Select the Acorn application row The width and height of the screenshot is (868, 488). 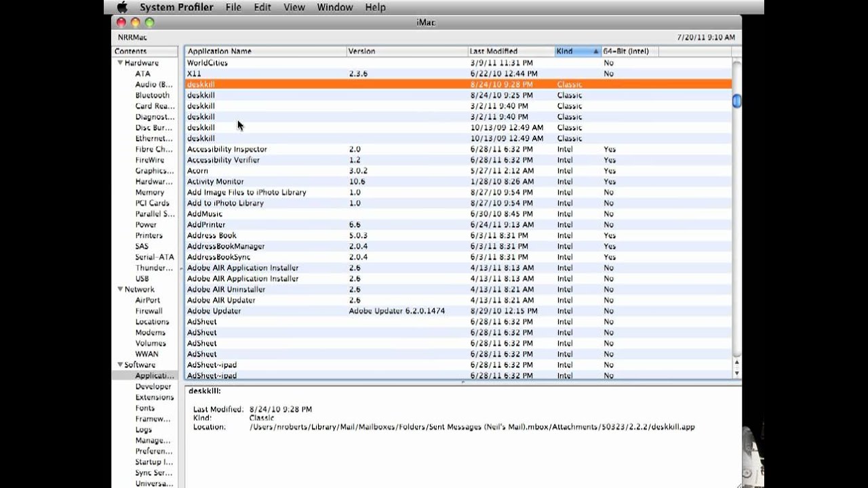[458, 171]
